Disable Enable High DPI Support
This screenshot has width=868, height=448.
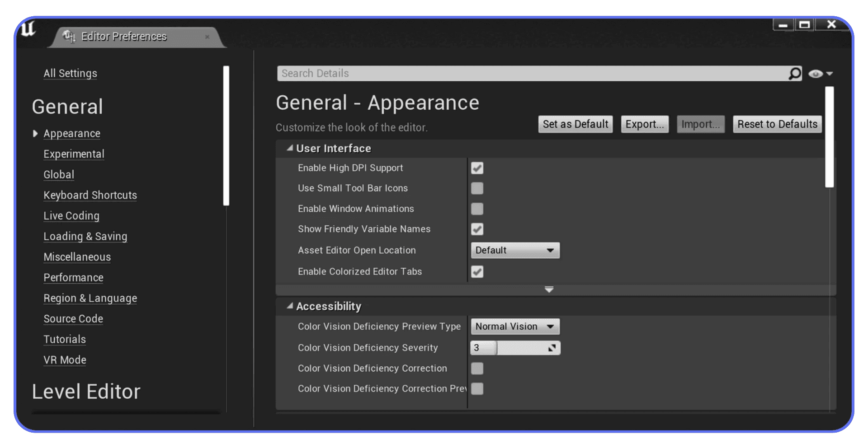click(x=477, y=168)
